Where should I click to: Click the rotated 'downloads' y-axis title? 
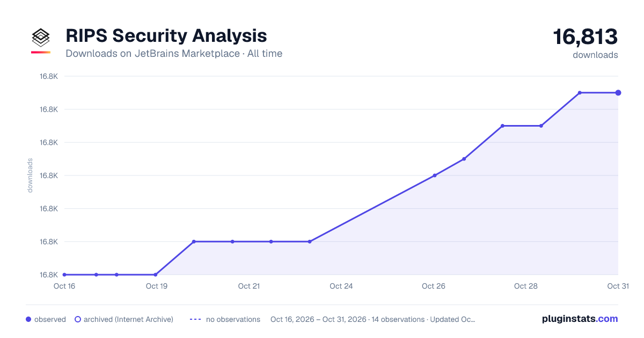tap(30, 175)
